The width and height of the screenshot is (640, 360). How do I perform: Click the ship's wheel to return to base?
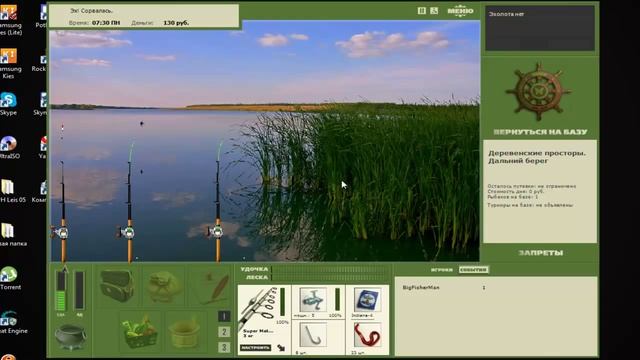click(539, 92)
